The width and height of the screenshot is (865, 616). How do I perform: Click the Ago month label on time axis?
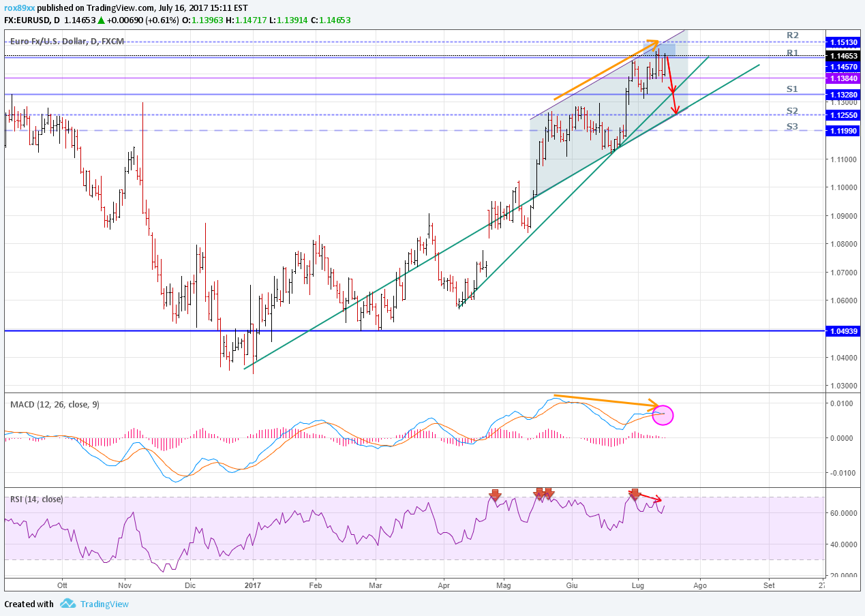tap(699, 585)
